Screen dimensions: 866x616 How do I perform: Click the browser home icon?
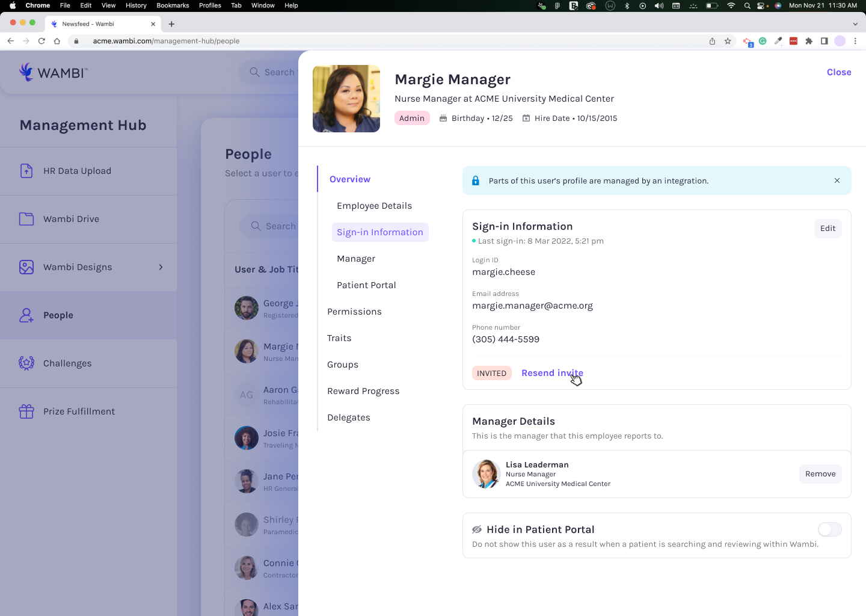(57, 41)
